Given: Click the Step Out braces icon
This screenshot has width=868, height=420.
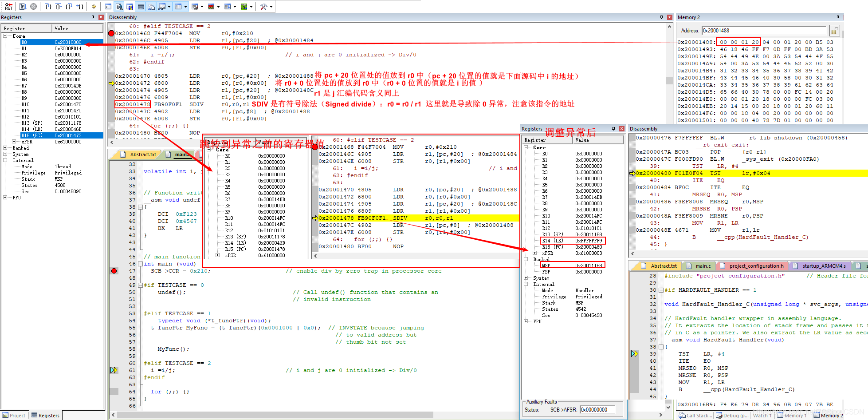Looking at the screenshot, I should point(69,7).
